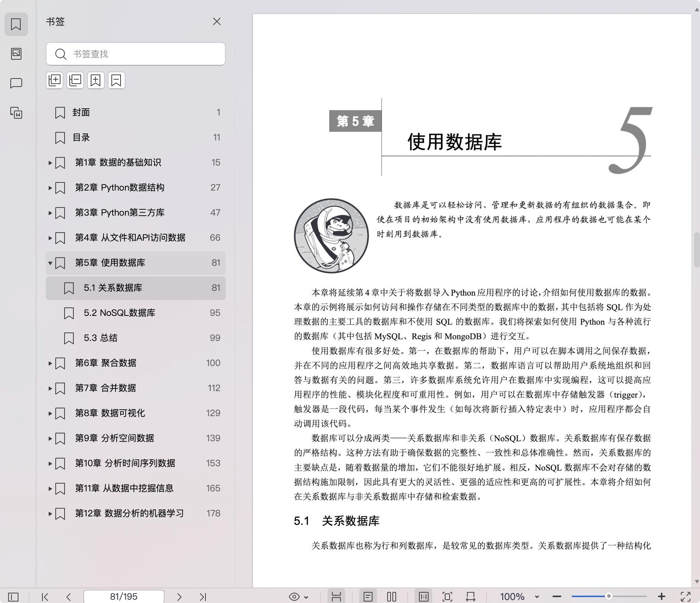This screenshot has width=700, height=603.
Task: Select two-page view mode
Action: (x=392, y=597)
